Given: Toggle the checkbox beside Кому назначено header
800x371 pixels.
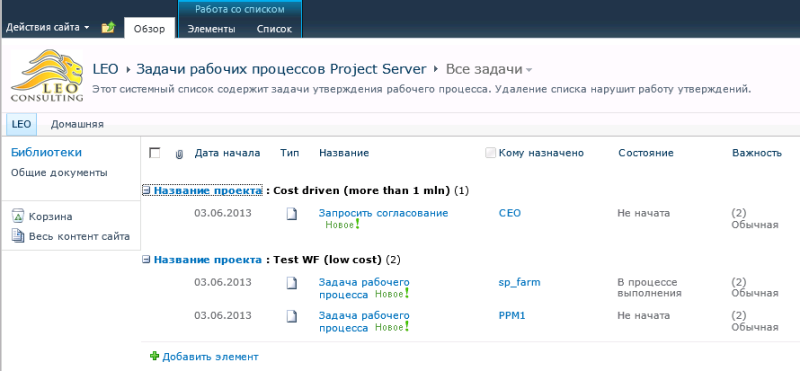Looking at the screenshot, I should tap(490, 153).
